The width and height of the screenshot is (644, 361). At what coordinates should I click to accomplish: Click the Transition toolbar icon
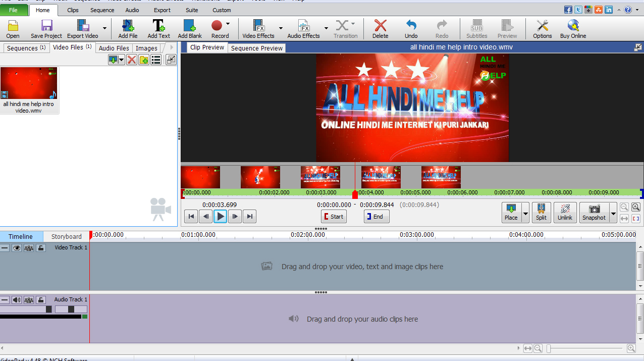click(x=343, y=25)
